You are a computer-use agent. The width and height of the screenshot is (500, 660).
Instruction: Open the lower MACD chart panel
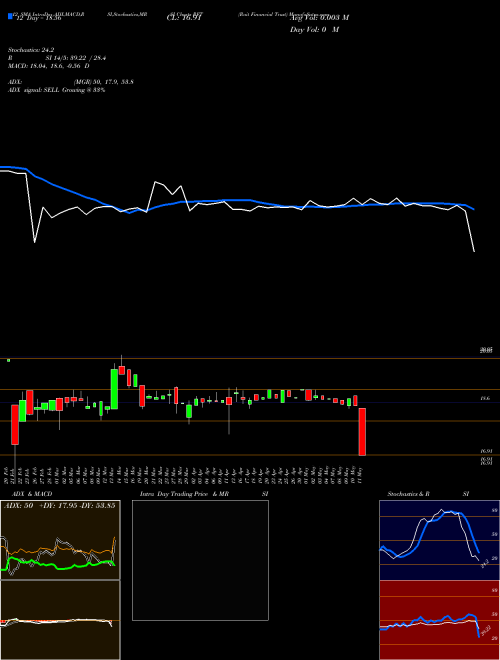[60, 620]
